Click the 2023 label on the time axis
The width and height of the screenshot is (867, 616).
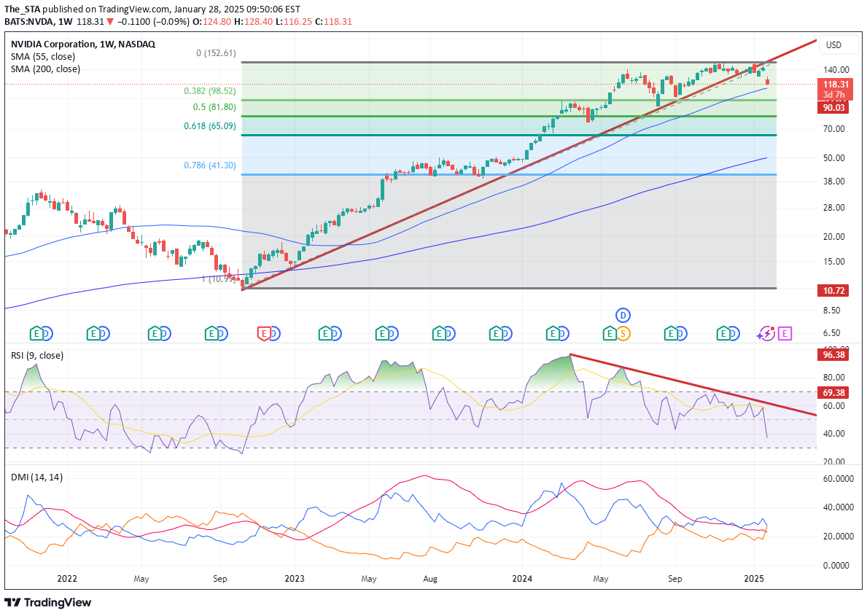click(x=294, y=578)
